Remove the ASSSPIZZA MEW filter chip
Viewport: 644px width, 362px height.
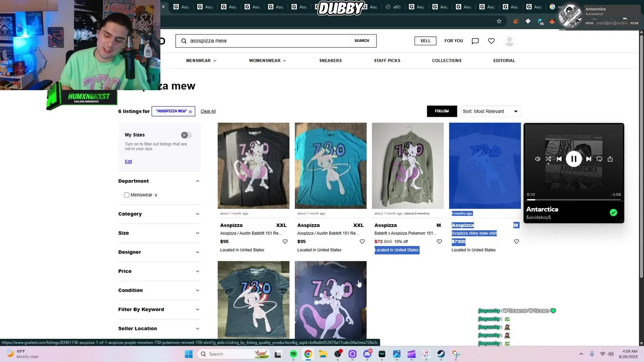point(190,112)
